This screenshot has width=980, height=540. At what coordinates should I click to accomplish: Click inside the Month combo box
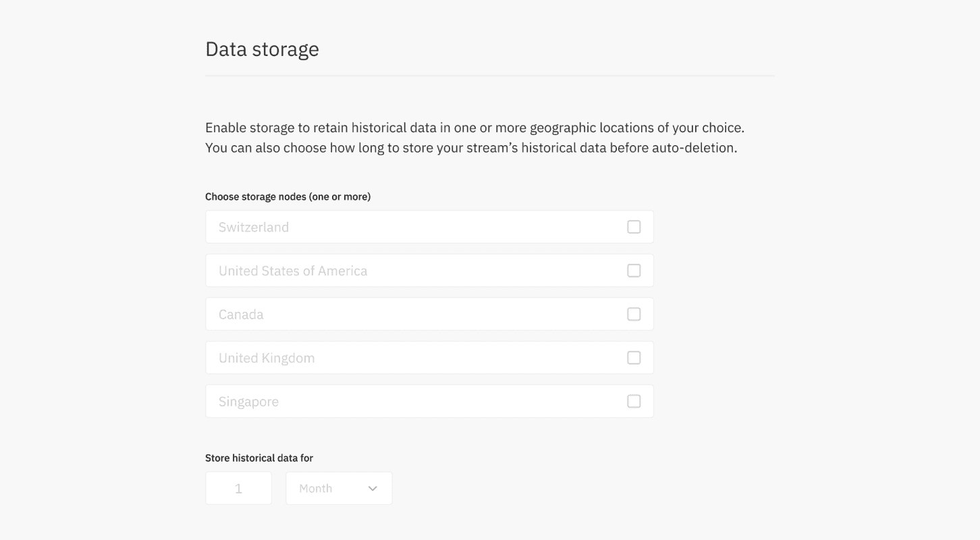[331, 487]
